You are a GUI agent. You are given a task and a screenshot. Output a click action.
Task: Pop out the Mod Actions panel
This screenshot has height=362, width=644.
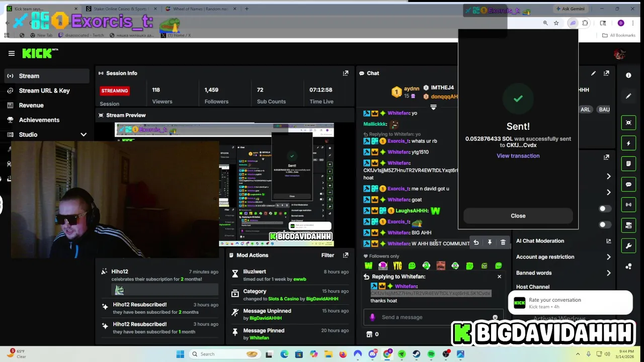pos(345,255)
